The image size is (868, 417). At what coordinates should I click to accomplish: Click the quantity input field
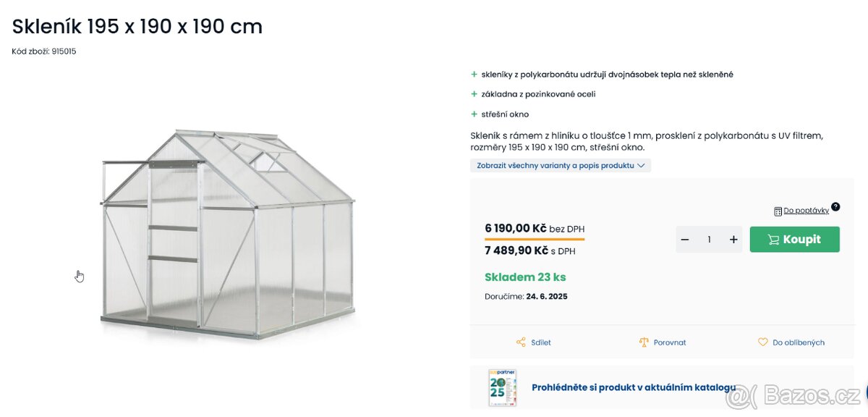click(x=709, y=240)
